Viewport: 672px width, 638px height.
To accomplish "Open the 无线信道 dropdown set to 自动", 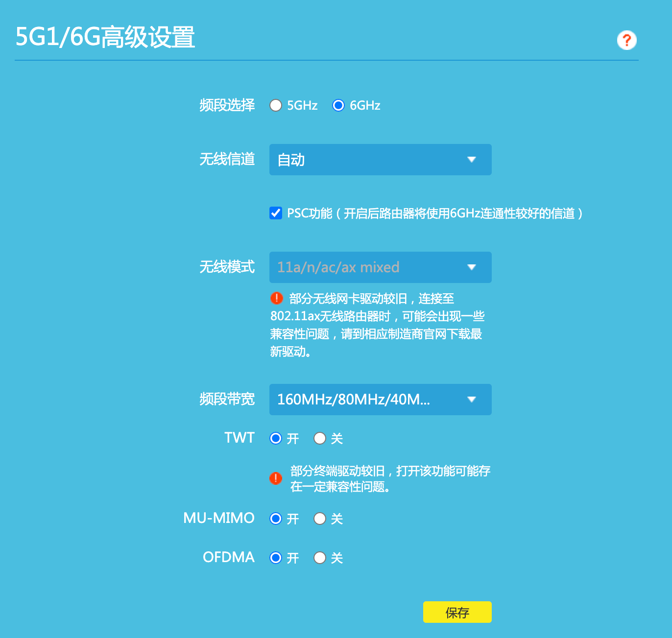I will [380, 160].
